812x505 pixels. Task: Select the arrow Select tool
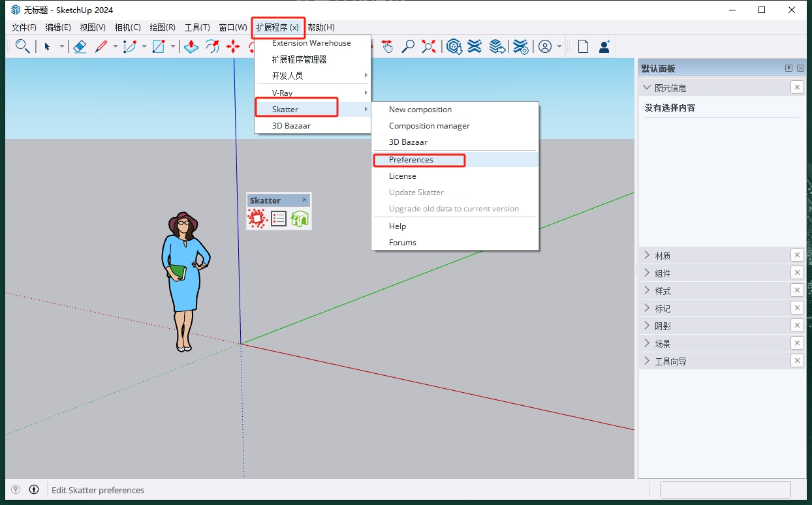(x=47, y=46)
